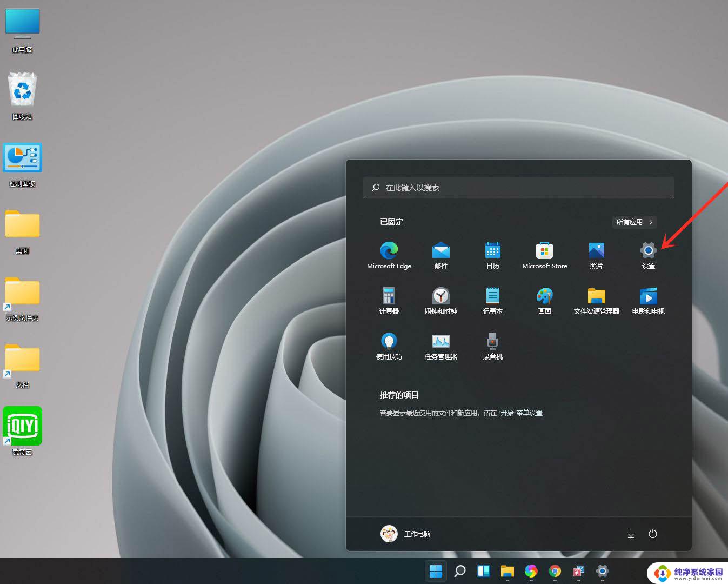Click the Windows Start button on taskbar
The height and width of the screenshot is (584, 728).
[436, 571]
